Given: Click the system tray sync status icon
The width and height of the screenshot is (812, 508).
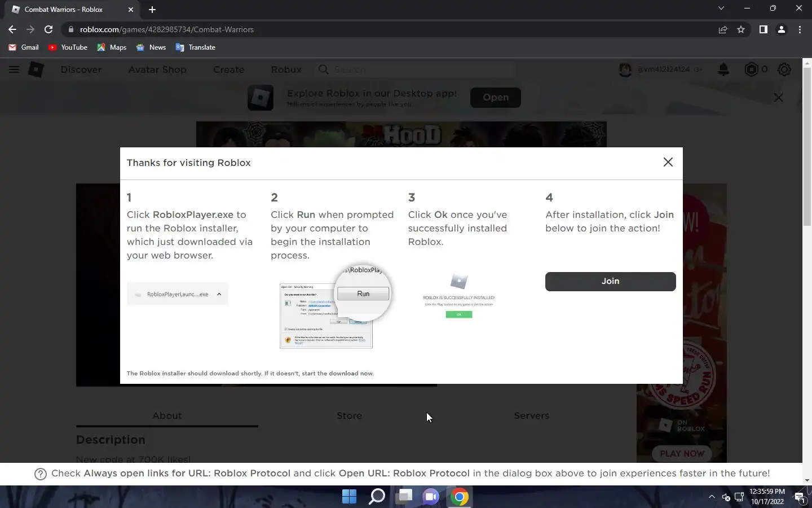Looking at the screenshot, I should (726, 497).
